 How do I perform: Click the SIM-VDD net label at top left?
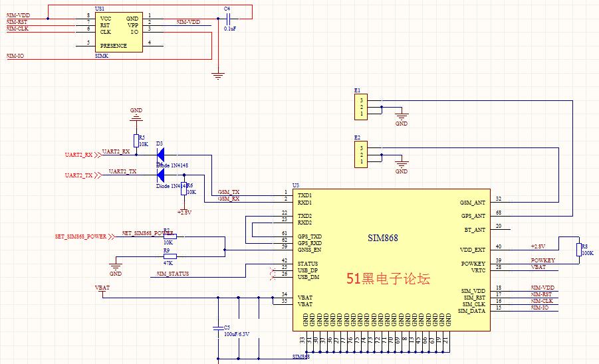coord(18,15)
